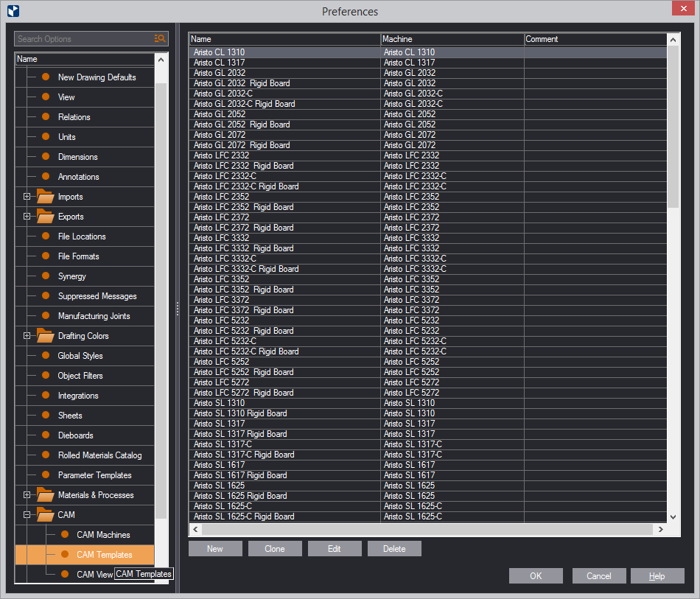Open Rolled Materials Catalog
This screenshot has height=599, width=700.
click(x=100, y=455)
